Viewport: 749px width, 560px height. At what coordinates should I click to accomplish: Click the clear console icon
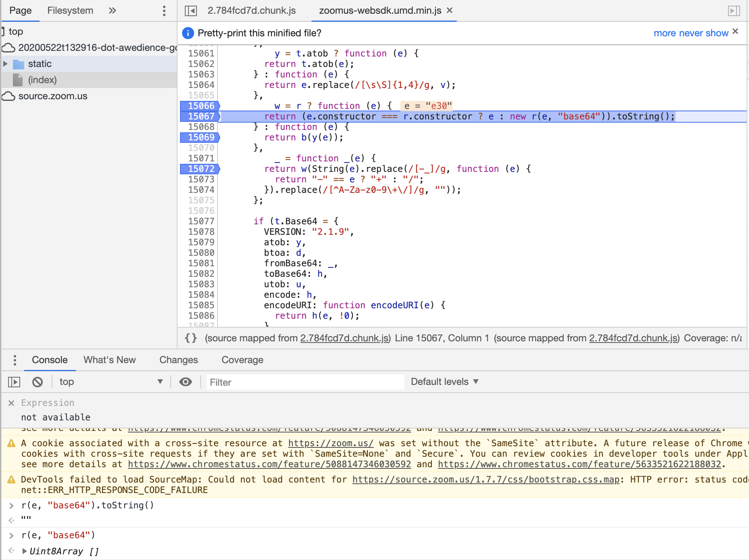[x=38, y=382]
